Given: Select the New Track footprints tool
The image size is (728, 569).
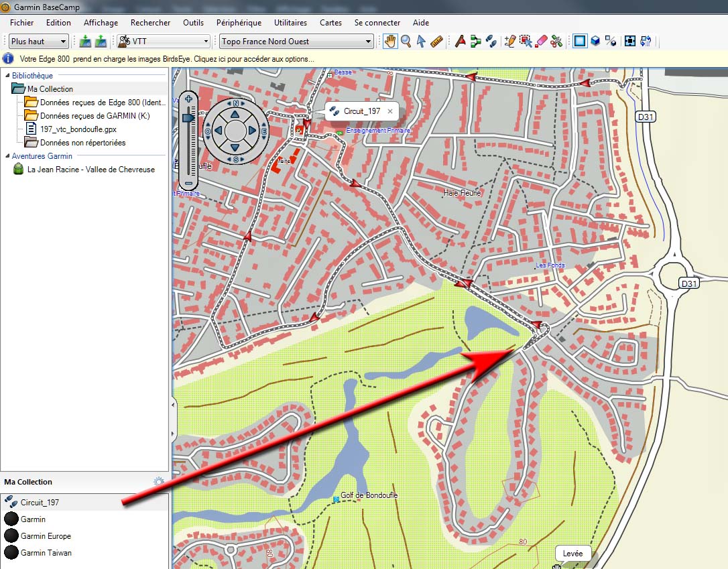Looking at the screenshot, I should coord(491,42).
